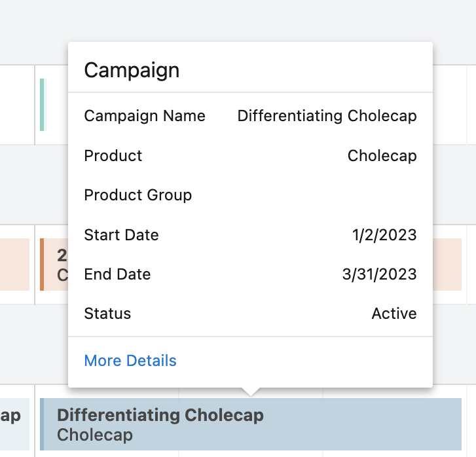Select the blue Differentiating Cholecap timeline bar title

tap(160, 414)
